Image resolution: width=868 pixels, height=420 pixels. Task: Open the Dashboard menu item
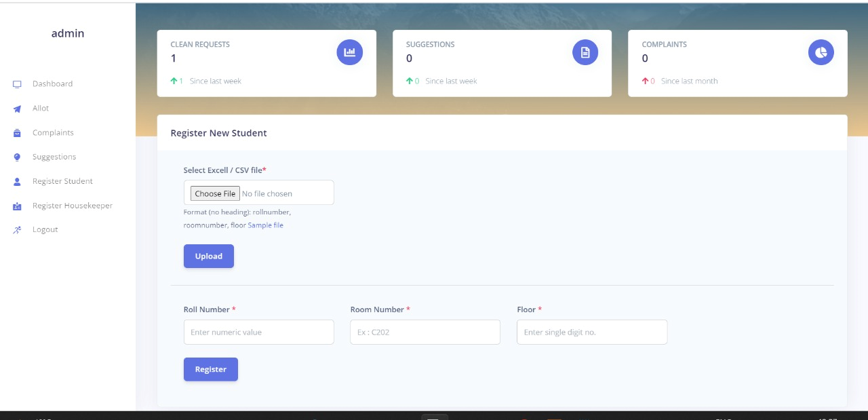(x=52, y=84)
